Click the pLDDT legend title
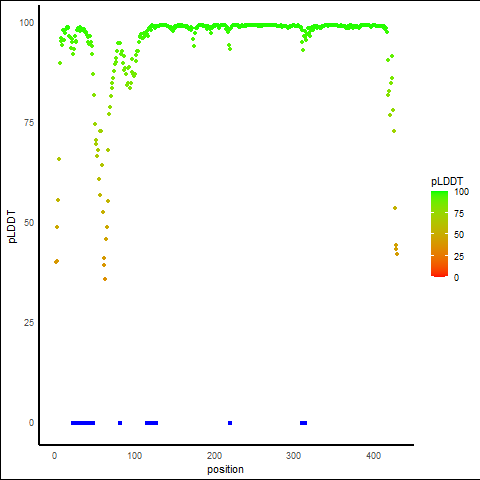 point(447,182)
